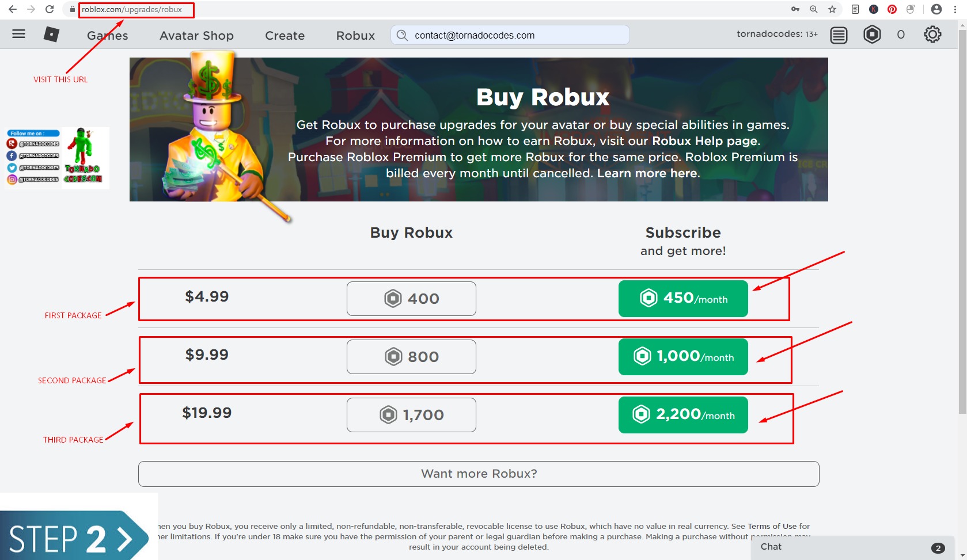Open the Chrome profile avatar menu
The height and width of the screenshot is (560, 967).
point(935,9)
